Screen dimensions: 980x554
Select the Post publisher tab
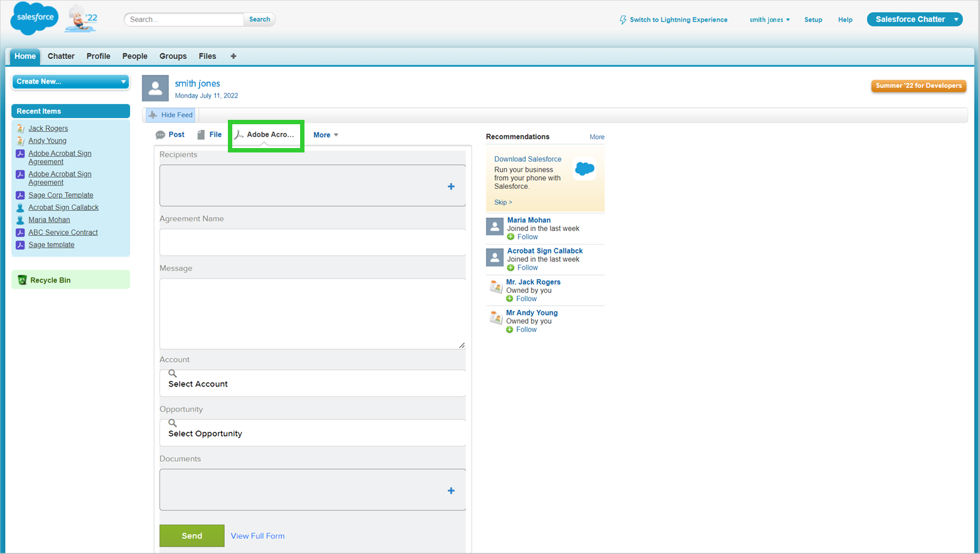(170, 135)
